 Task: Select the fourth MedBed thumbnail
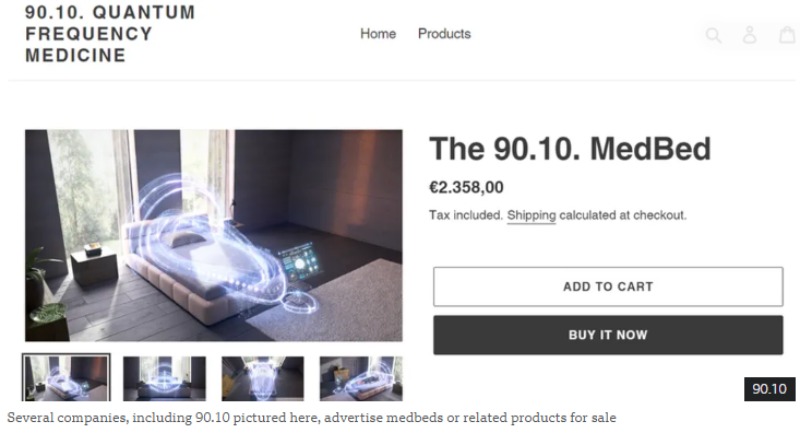click(x=360, y=378)
